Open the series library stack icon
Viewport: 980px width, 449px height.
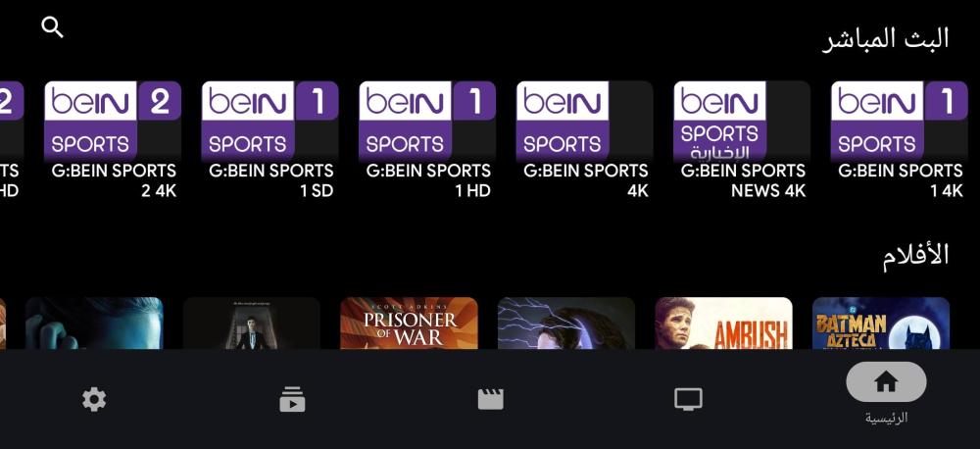[292, 400]
